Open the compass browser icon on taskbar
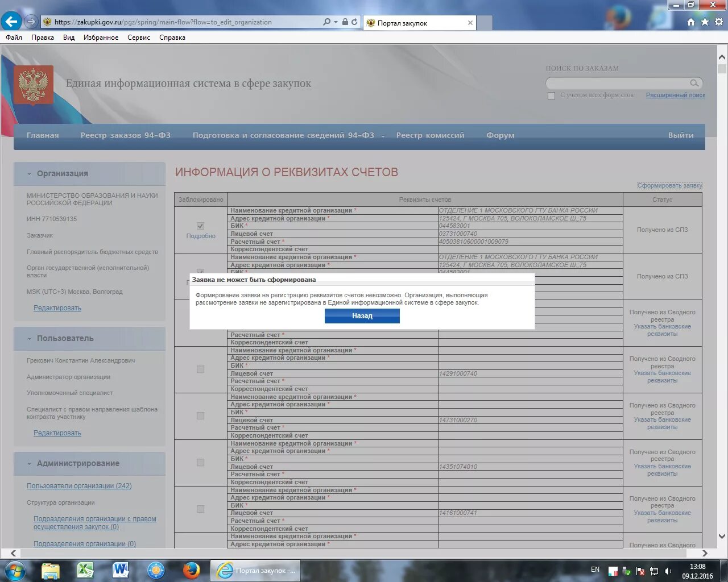Viewport: 728px width, 582px height. 156,570
